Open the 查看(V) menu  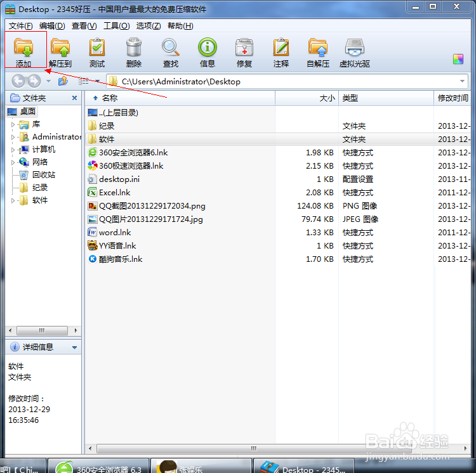[84, 26]
